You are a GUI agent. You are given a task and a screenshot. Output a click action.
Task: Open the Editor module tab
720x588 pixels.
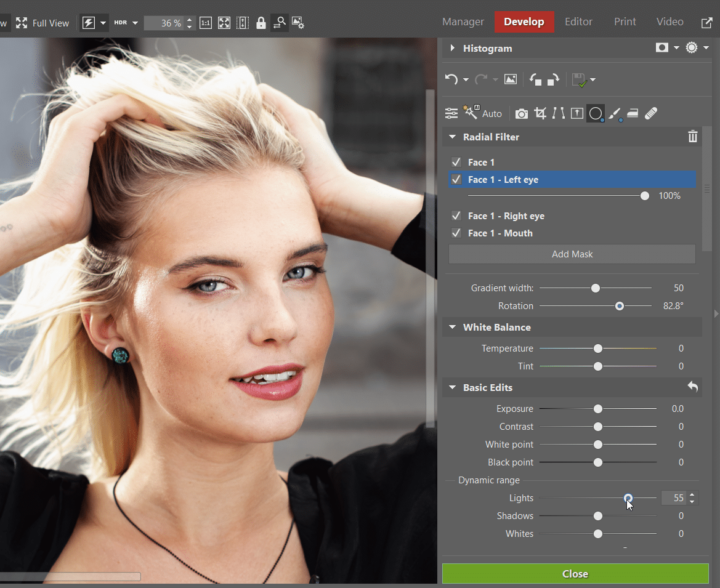point(578,22)
